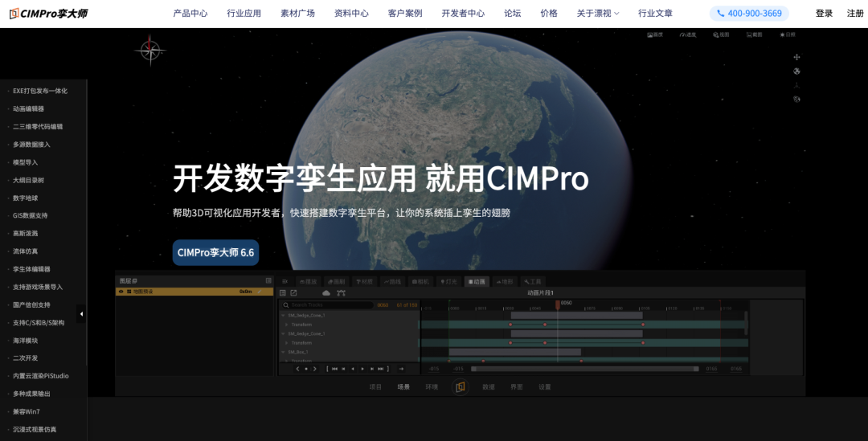Select GIS数据支持 in the sidebar
Viewport: 868px width, 441px height.
31,216
